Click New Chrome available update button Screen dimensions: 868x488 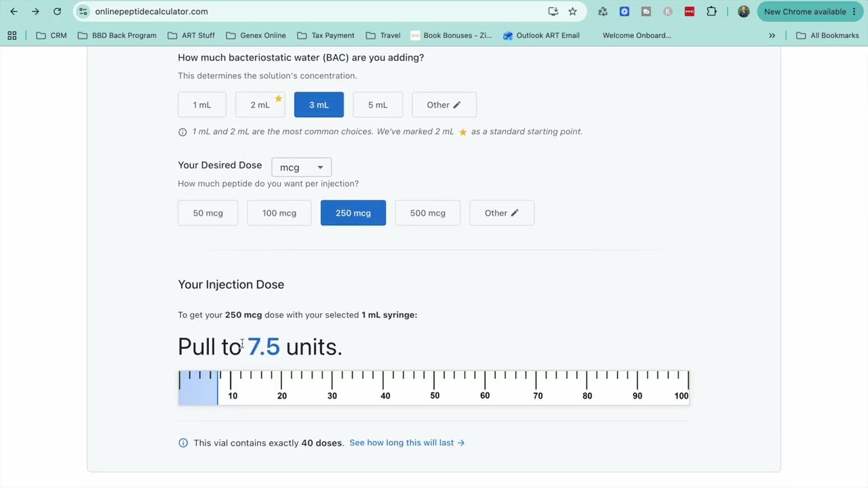click(804, 12)
